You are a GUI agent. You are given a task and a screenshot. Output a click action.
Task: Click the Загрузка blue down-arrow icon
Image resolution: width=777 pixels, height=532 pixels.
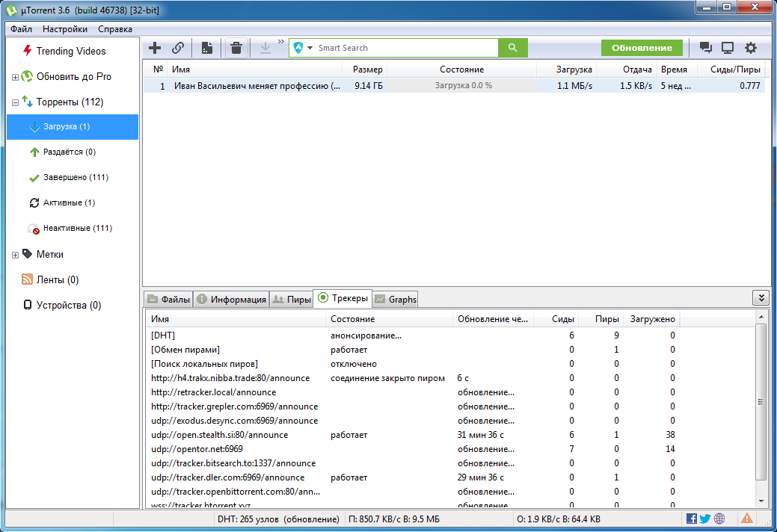34,127
